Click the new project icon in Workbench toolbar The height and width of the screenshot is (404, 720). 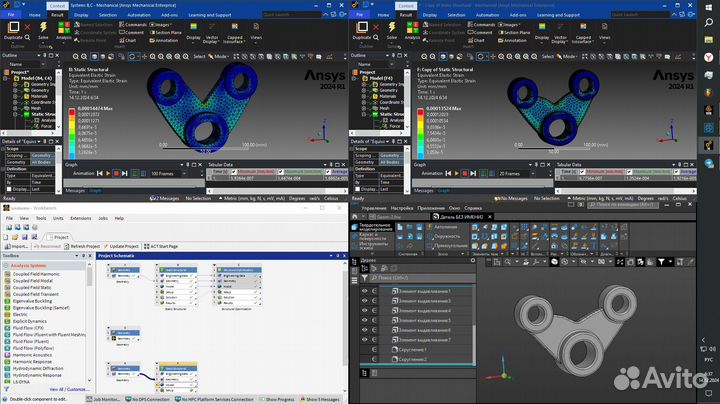[x=6, y=237]
